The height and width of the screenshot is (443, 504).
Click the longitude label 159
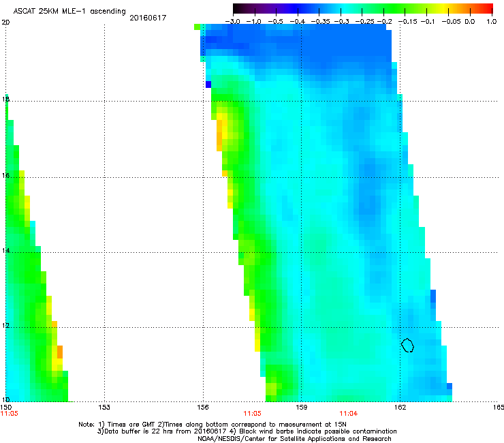click(x=301, y=408)
